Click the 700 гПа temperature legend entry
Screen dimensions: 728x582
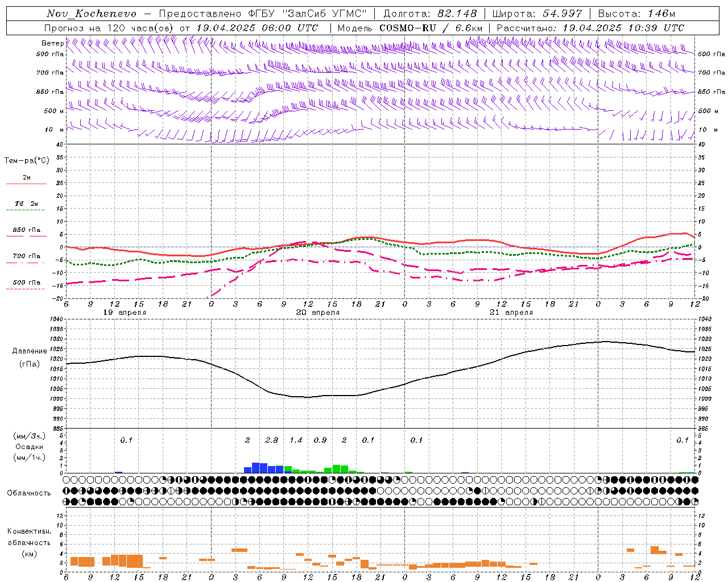click(26, 256)
